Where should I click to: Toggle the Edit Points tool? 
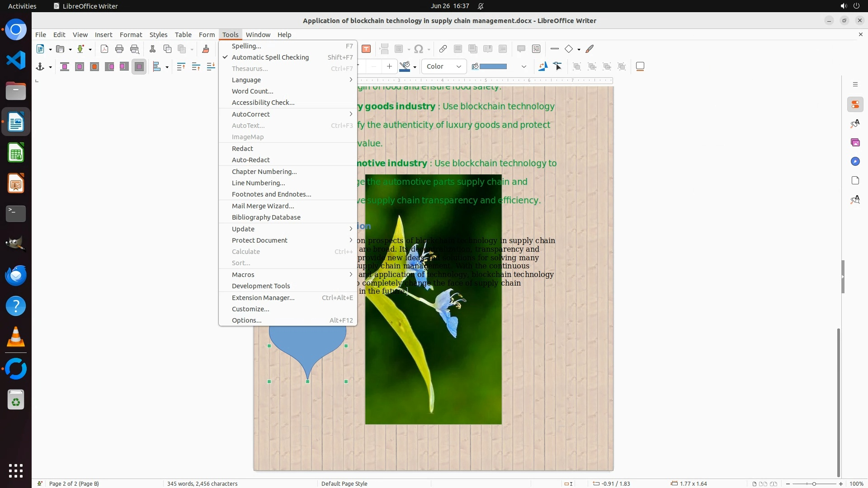click(x=558, y=66)
